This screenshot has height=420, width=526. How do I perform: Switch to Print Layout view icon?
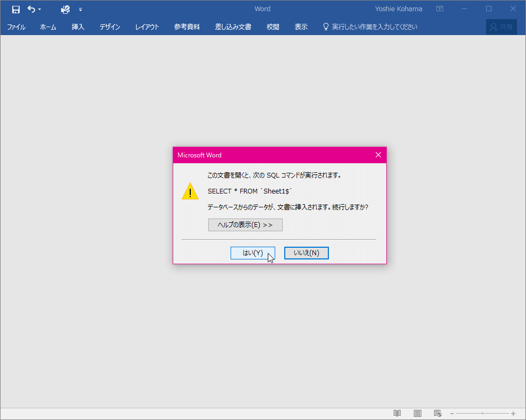417,413
